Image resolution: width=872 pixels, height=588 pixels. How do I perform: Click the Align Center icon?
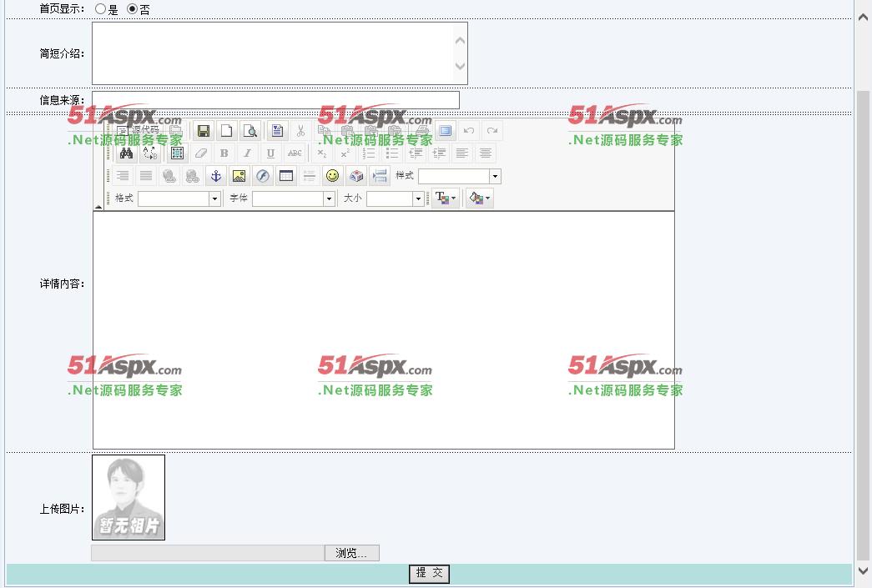tap(486, 153)
